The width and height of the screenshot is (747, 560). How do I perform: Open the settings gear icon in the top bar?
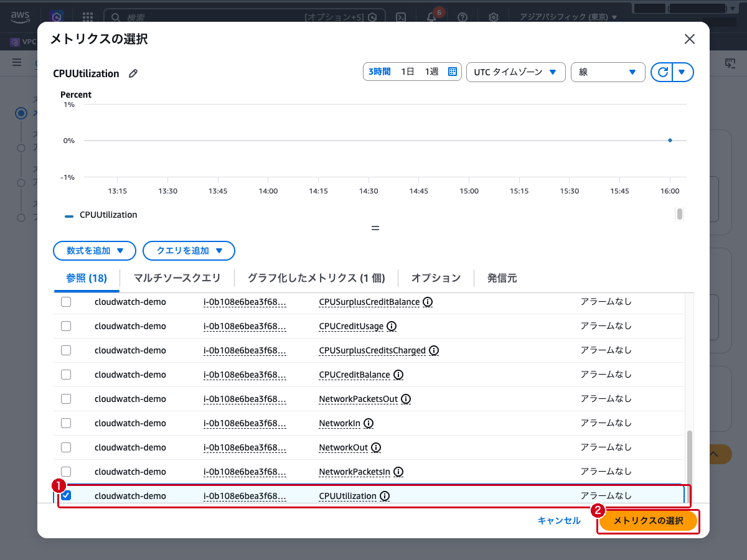[493, 17]
